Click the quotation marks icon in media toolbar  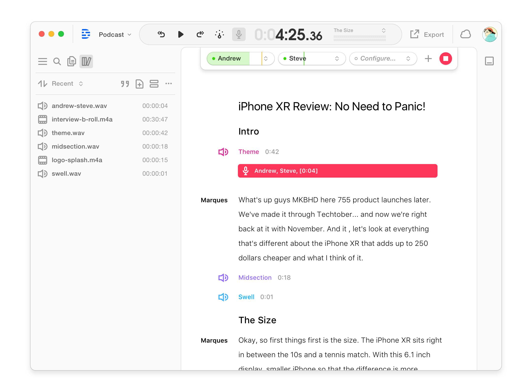coord(125,84)
